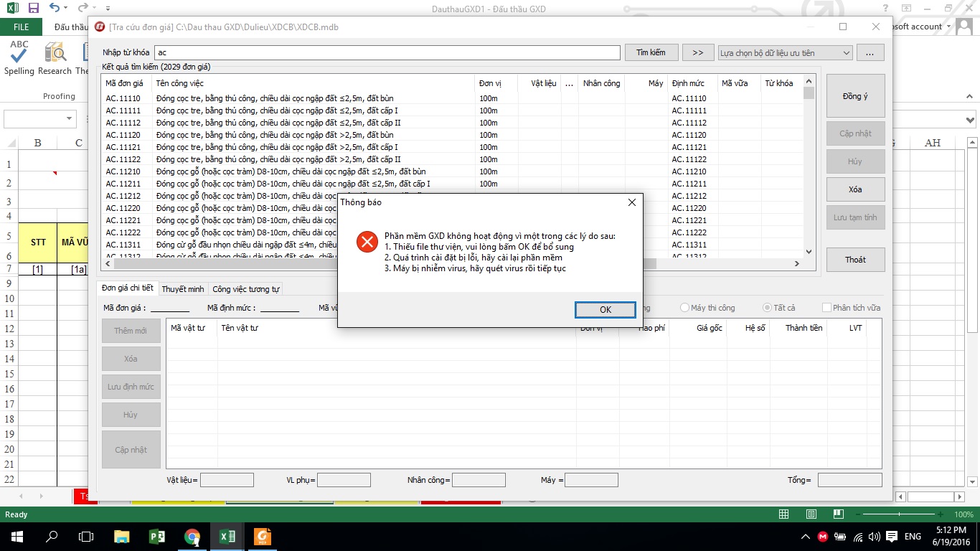This screenshot has height=551, width=980.
Task: Click the orange GXD app taskbar icon
Action: click(x=263, y=536)
